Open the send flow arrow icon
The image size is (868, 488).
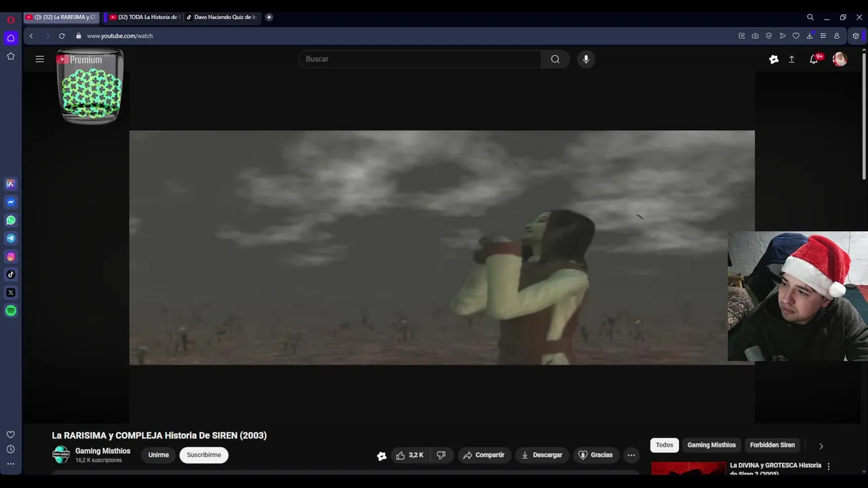click(783, 36)
